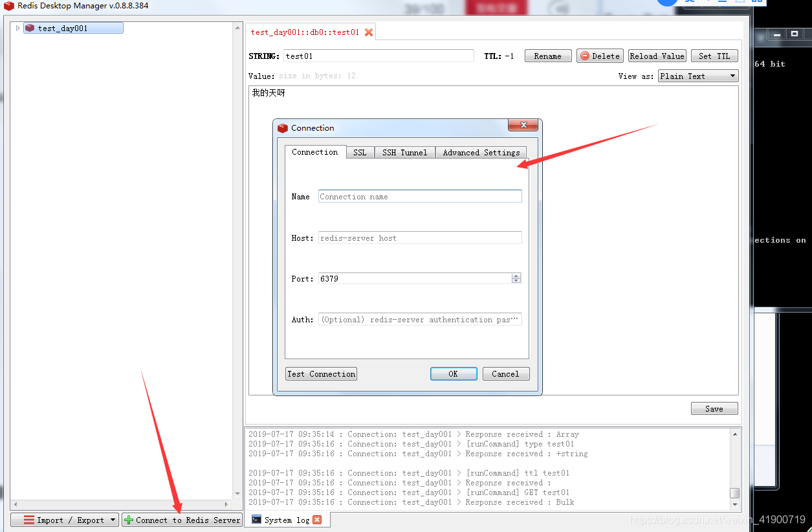812x532 pixels.
Task: Click Cancel in the Connection dialog
Action: [506, 374]
